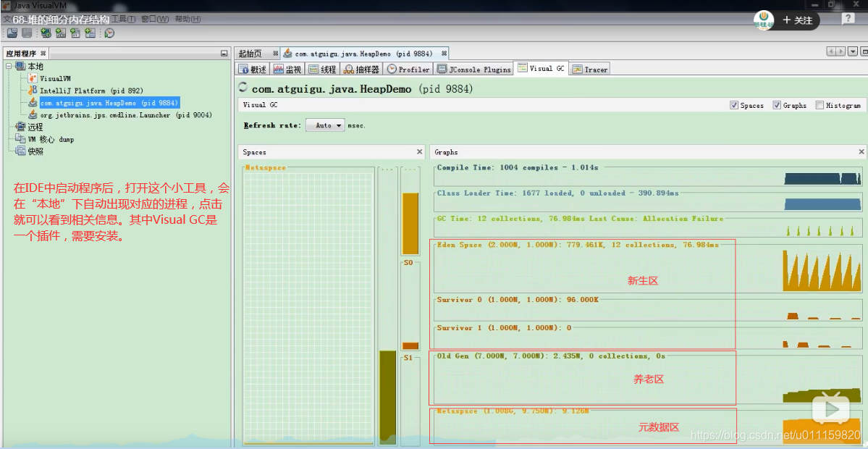The width and height of the screenshot is (868, 449).
Task: Click the 快照 snapshots icon
Action: coord(20,151)
